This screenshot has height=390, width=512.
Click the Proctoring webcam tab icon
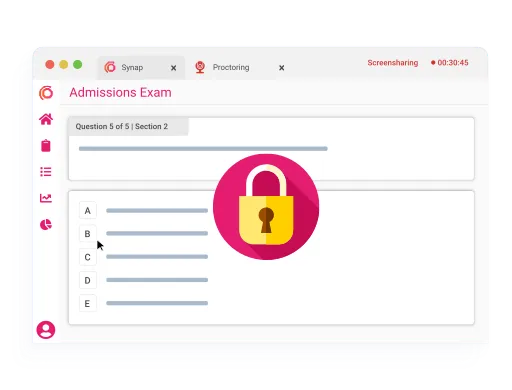click(x=200, y=67)
